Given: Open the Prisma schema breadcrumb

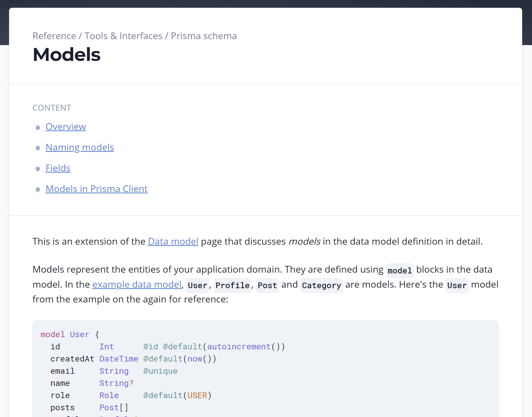Looking at the screenshot, I should tap(203, 36).
